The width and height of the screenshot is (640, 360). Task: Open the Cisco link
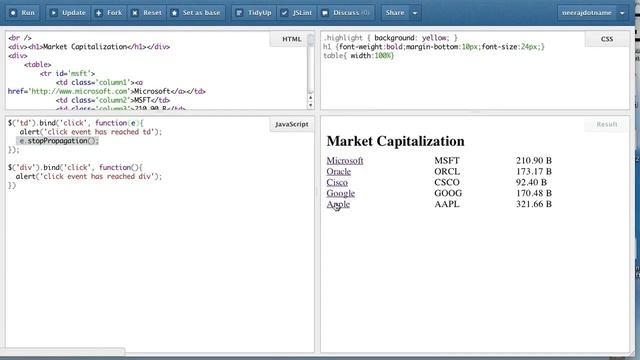pyautogui.click(x=337, y=182)
